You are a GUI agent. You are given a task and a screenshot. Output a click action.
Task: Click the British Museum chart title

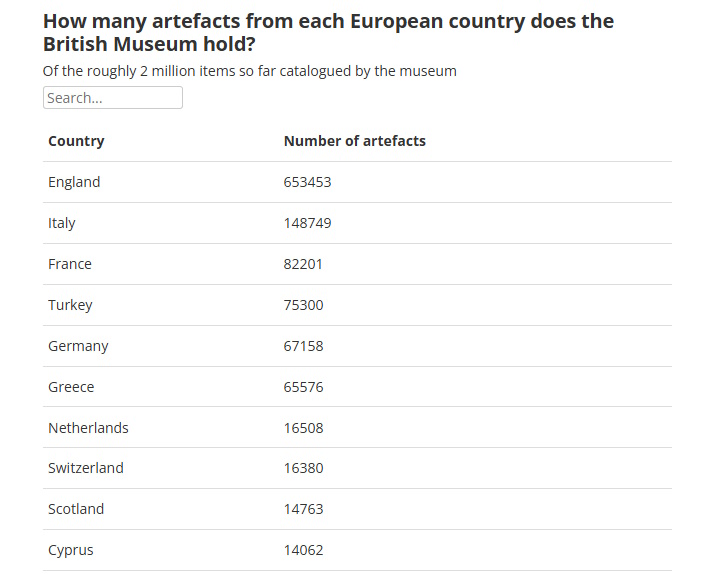coord(328,32)
